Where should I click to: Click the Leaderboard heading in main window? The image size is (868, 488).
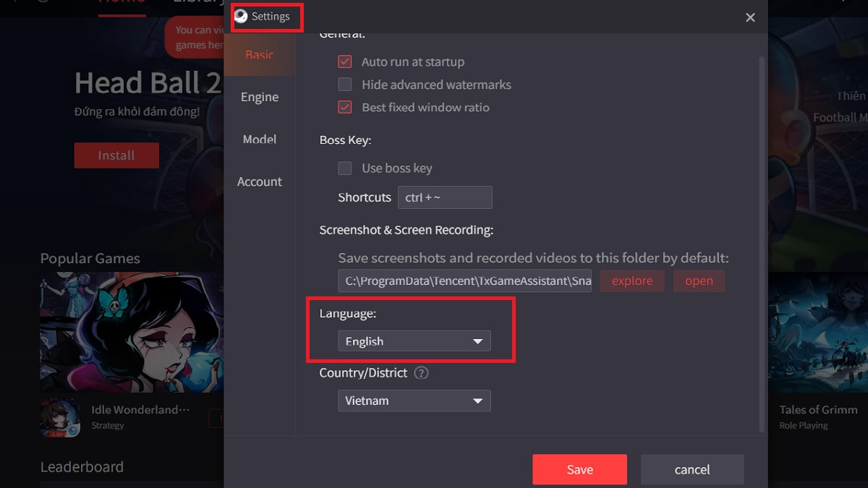tap(82, 467)
